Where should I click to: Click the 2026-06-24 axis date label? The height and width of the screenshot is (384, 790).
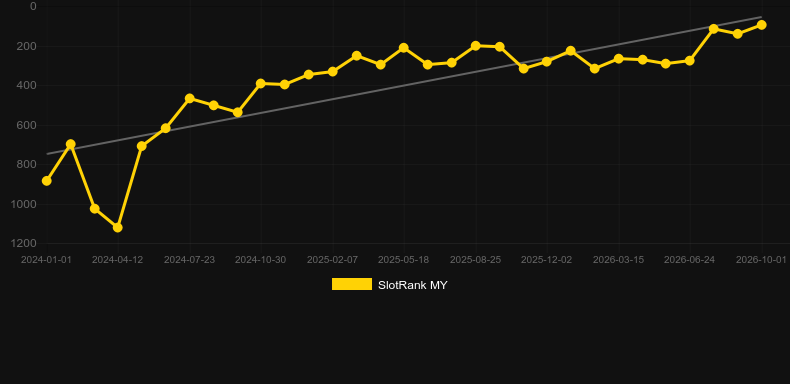coord(689,260)
